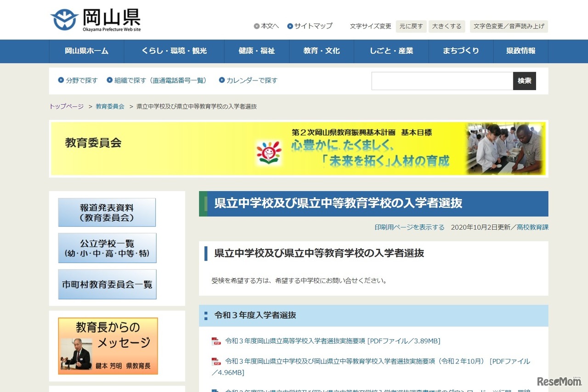The width and height of the screenshot is (588, 392).
Task: Focus the site search input field
Action: tap(442, 81)
